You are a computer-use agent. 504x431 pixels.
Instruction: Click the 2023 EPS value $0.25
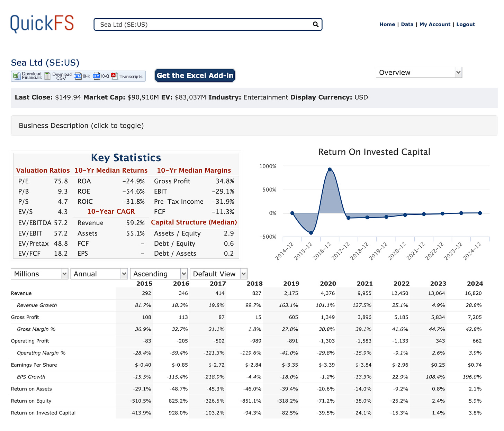[x=438, y=365]
